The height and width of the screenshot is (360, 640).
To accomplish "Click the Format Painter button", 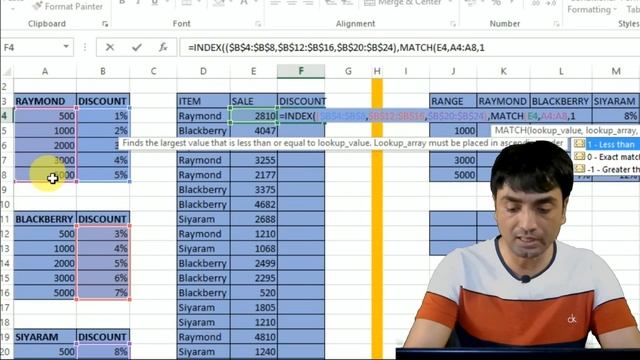I will pyautogui.click(x=68, y=7).
